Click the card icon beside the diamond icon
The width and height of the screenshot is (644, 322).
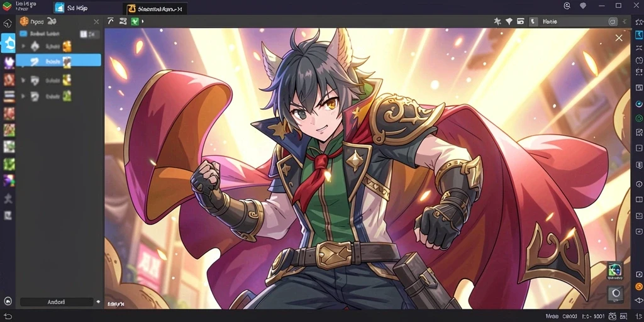click(x=520, y=21)
